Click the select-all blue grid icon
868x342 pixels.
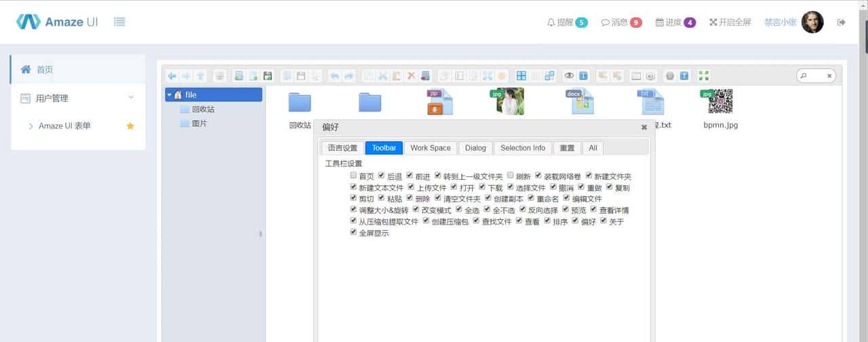521,76
